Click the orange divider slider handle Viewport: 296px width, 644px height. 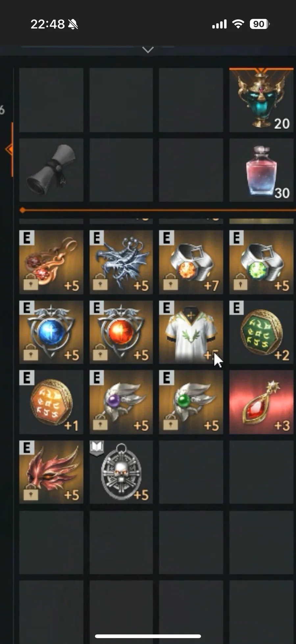pyautogui.click(x=22, y=210)
